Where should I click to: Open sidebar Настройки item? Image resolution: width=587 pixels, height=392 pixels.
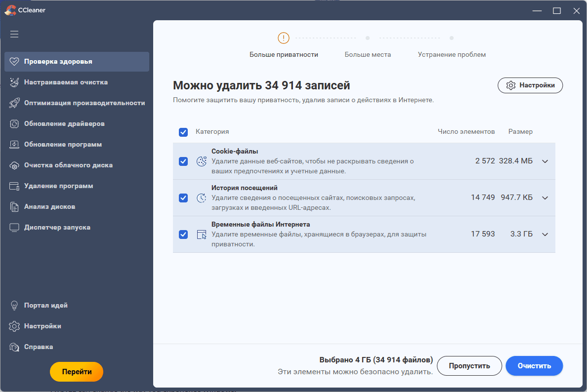pos(77,326)
